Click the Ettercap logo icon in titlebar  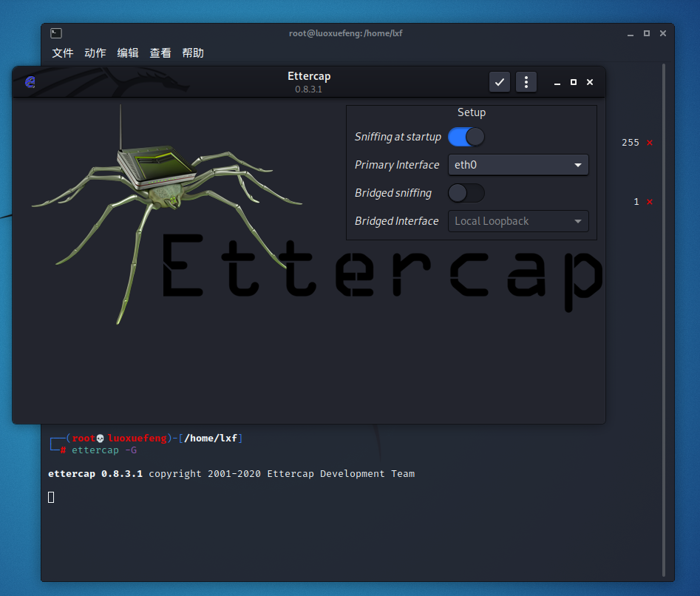[30, 81]
